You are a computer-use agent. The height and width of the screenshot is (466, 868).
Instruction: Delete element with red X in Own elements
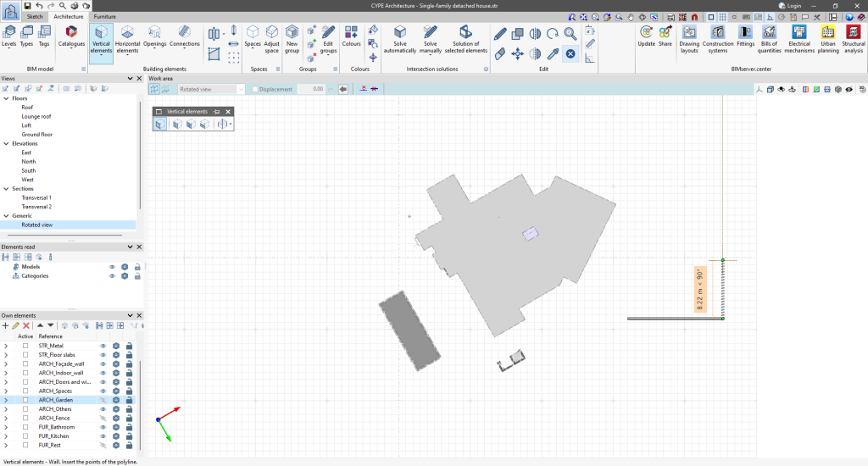pyautogui.click(x=26, y=325)
